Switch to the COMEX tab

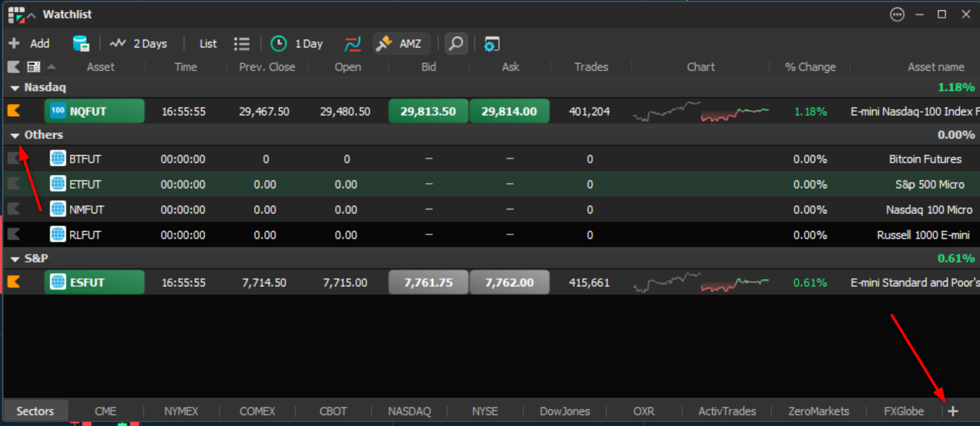(x=257, y=410)
